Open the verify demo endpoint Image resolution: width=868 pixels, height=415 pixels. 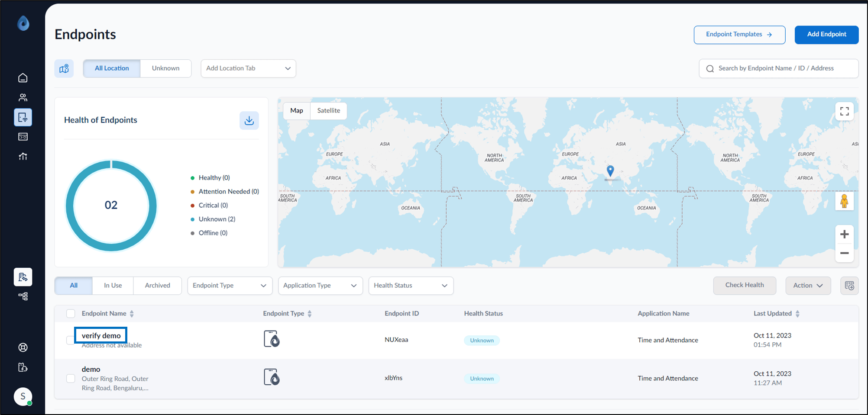(101, 335)
